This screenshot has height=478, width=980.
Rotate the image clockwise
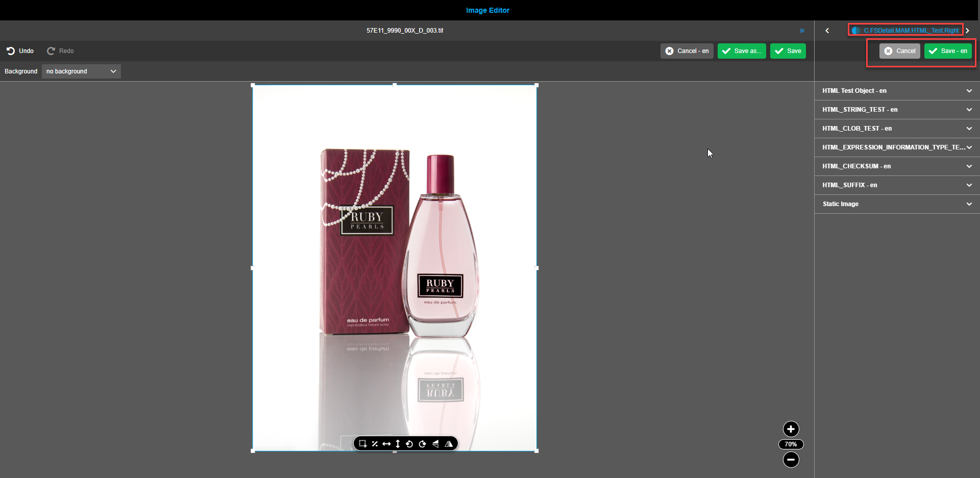coord(422,443)
